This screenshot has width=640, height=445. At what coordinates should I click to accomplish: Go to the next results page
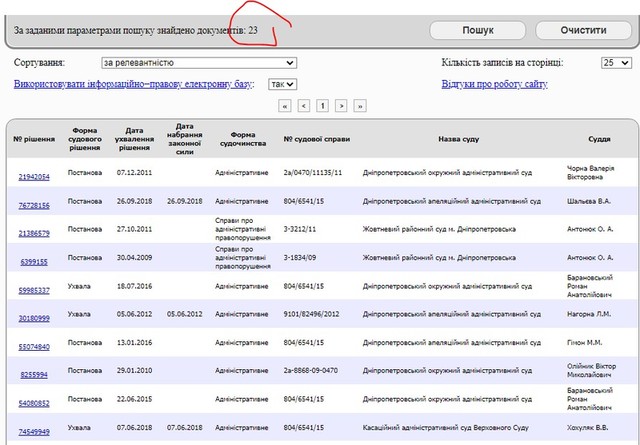point(341,105)
